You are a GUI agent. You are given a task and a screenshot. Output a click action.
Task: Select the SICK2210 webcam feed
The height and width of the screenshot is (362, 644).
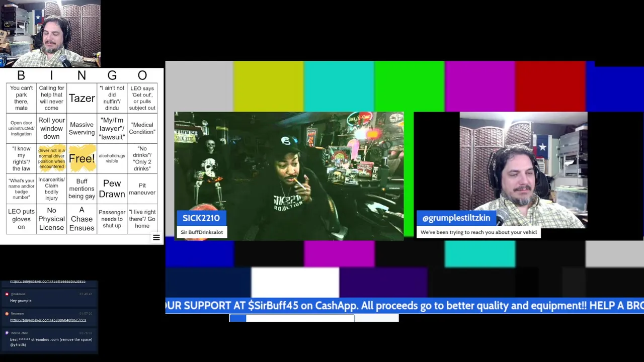[x=289, y=176]
